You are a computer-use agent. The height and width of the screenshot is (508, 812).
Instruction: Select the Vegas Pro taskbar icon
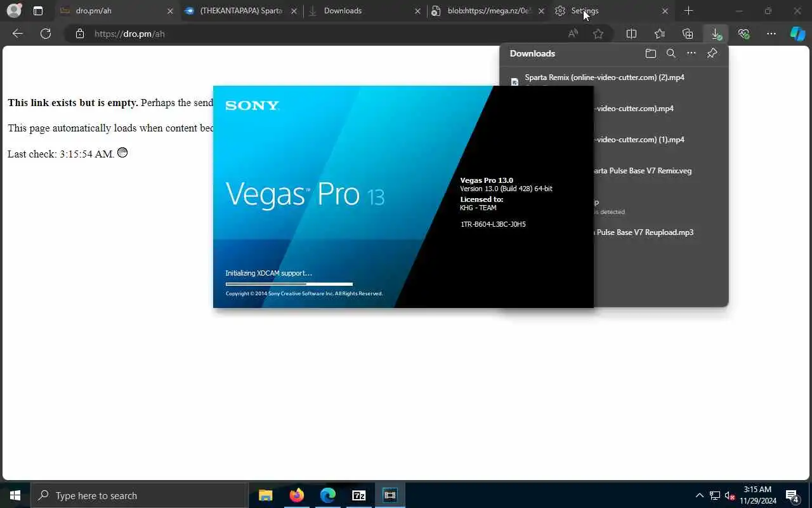tap(390, 495)
